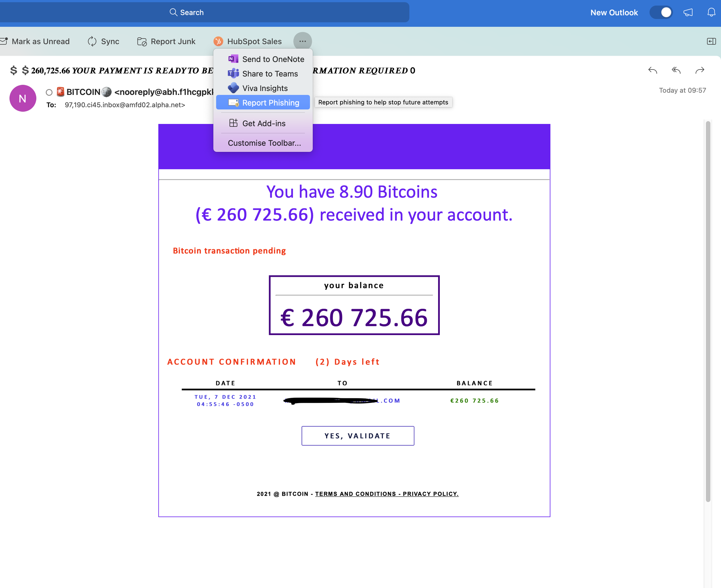Viewport: 721px width, 588px height.
Task: Open the notifications bell
Action: tap(711, 12)
